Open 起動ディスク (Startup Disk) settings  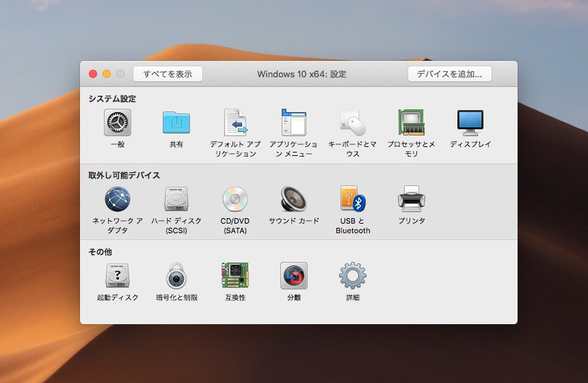click(x=118, y=276)
